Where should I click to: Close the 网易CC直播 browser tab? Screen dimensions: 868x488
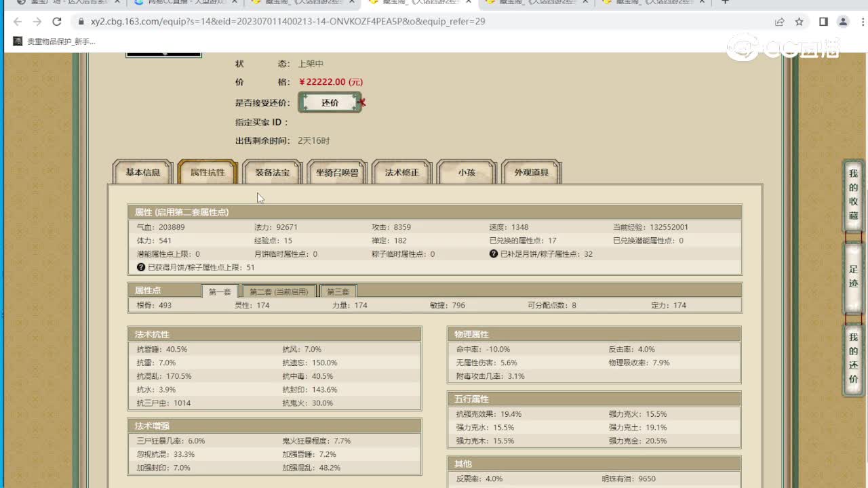pyautogui.click(x=235, y=2)
